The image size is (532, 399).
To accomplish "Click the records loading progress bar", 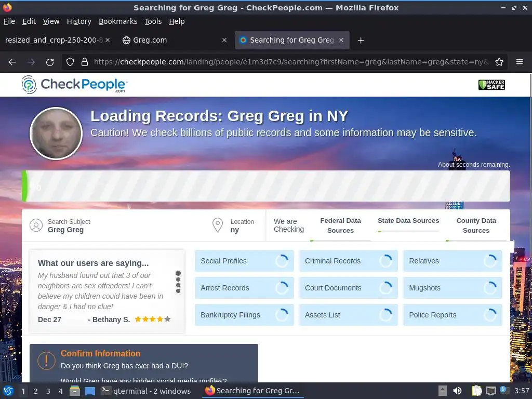I will click(x=265, y=186).
